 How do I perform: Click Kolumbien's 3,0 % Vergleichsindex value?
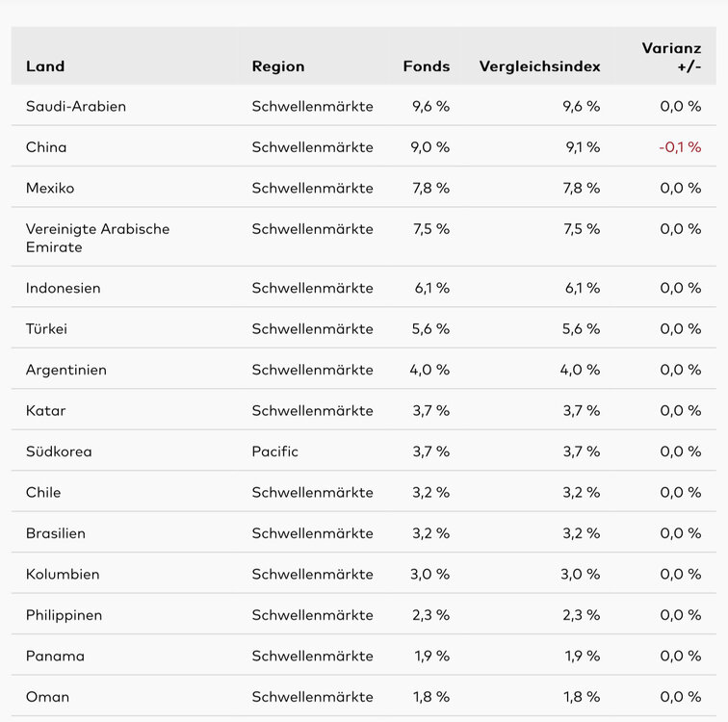581,575
